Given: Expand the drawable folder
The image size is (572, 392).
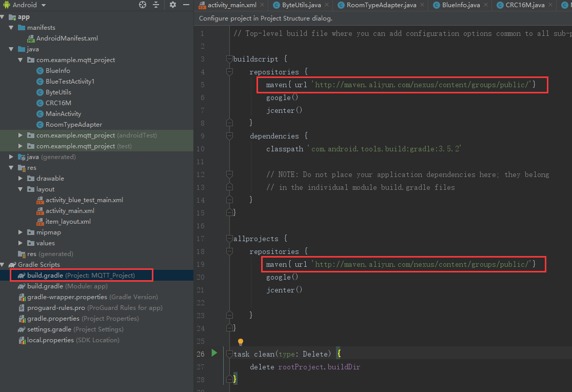Looking at the screenshot, I should tap(21, 179).
